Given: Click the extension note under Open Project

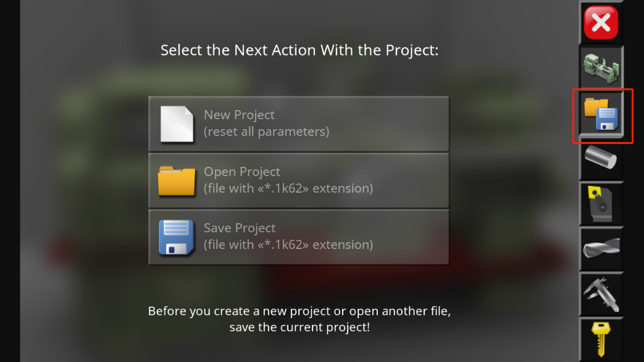Looking at the screenshot, I should pos(288,188).
